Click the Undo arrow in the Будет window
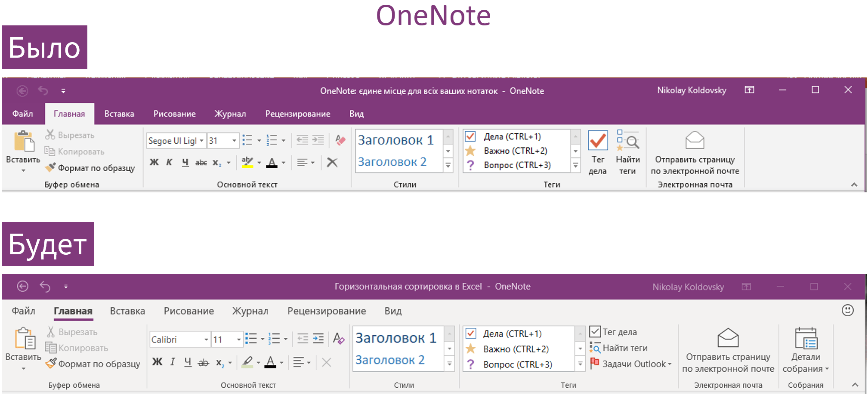 [x=45, y=286]
